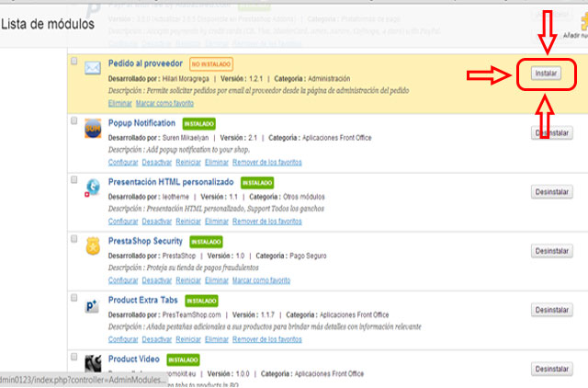This screenshot has width=588, height=388.
Task: Open the Pedido al proveedor module title
Action: click(145, 63)
